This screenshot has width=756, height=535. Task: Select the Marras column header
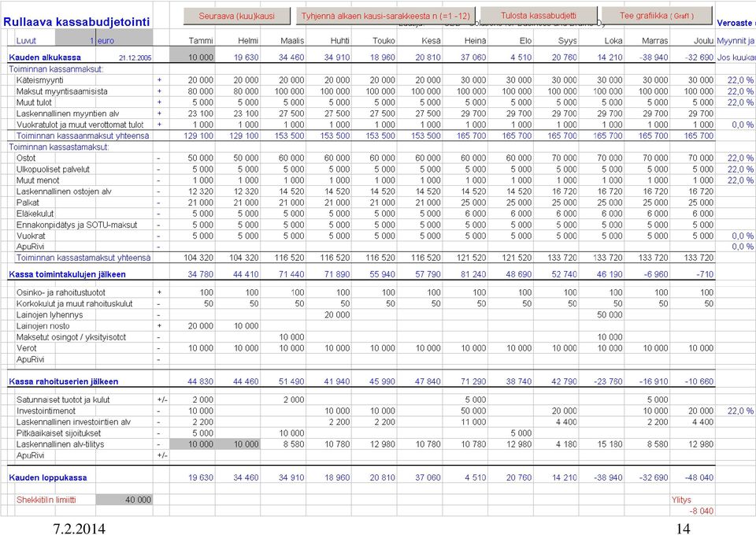tap(654, 40)
